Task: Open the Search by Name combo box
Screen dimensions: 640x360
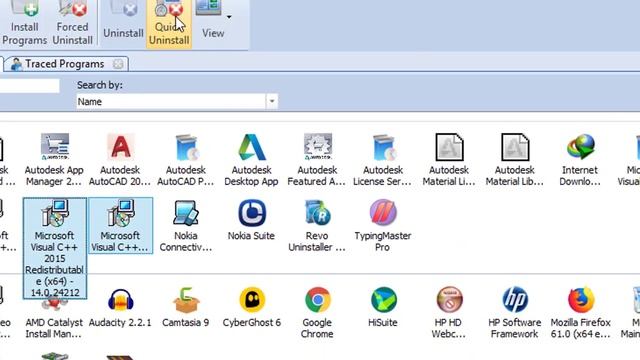Action: click(177, 101)
